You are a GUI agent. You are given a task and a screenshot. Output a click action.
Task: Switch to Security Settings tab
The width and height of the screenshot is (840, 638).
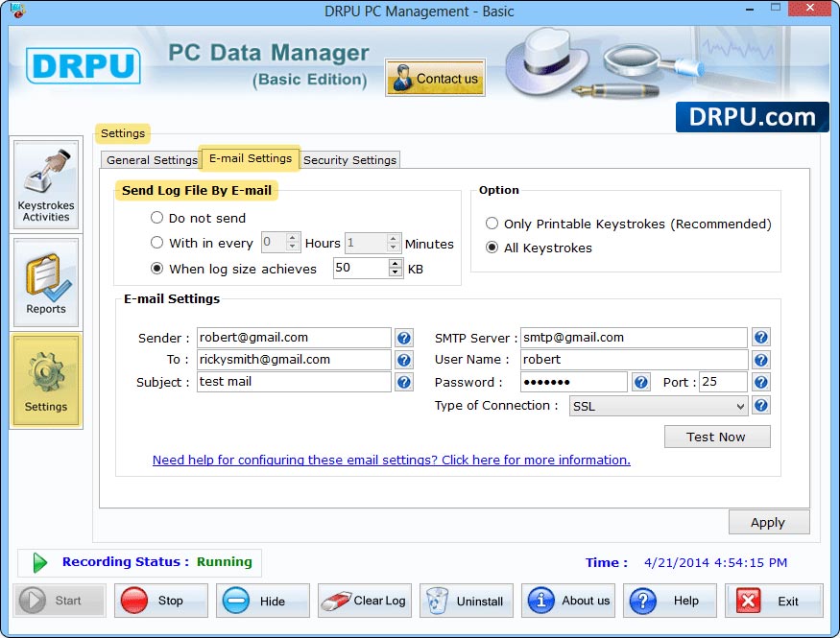coord(349,160)
